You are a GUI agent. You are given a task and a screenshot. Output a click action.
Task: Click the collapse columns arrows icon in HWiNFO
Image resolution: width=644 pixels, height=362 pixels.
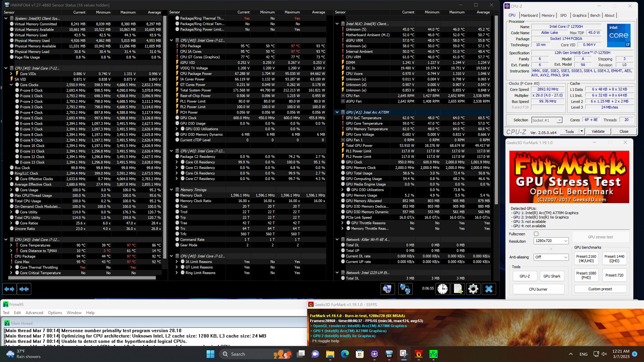click(x=24, y=289)
